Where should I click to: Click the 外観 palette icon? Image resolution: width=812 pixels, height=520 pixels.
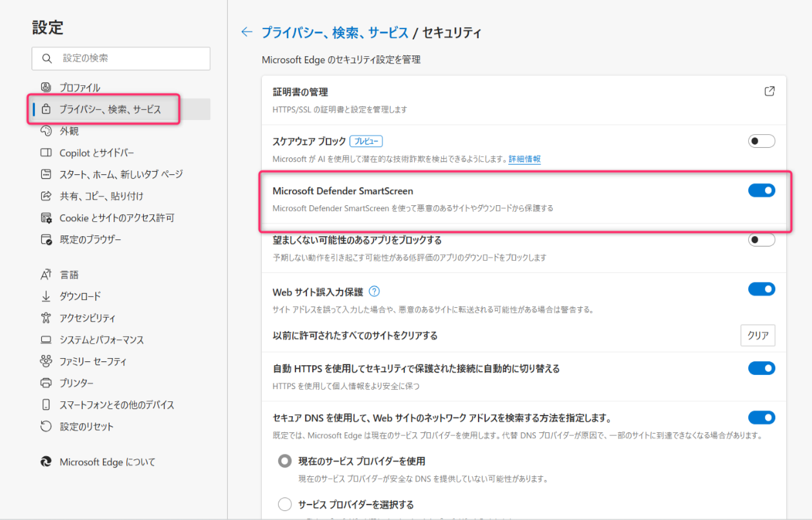coord(46,131)
